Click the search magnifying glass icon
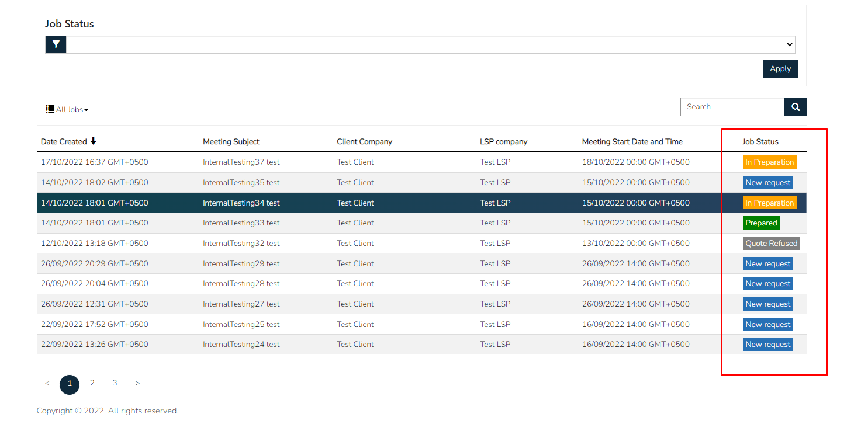 pos(796,107)
